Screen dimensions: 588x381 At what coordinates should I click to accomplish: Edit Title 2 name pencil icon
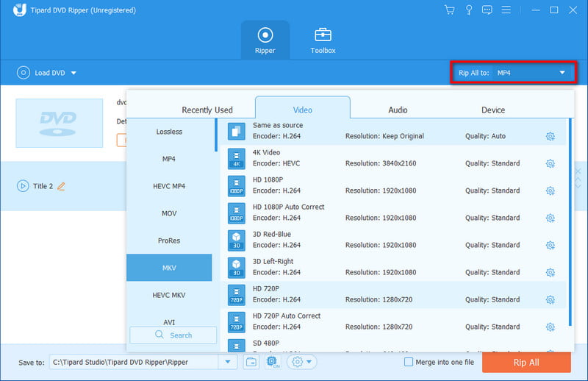pos(61,186)
